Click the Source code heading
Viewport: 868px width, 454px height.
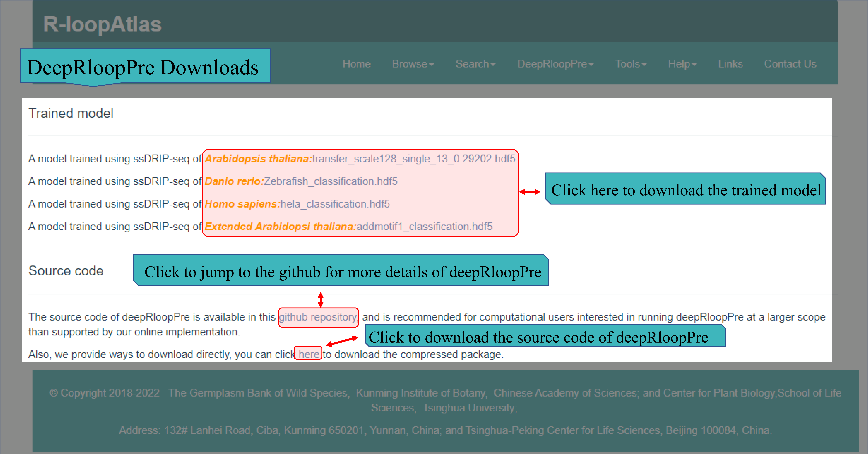point(66,271)
